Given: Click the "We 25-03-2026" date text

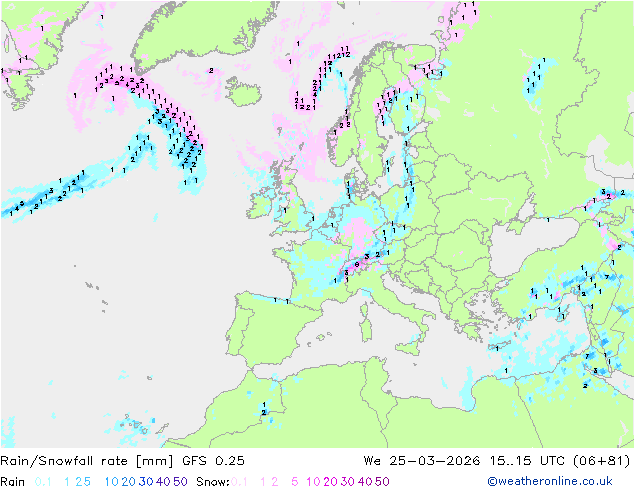Looking at the screenshot, I should [x=422, y=461].
